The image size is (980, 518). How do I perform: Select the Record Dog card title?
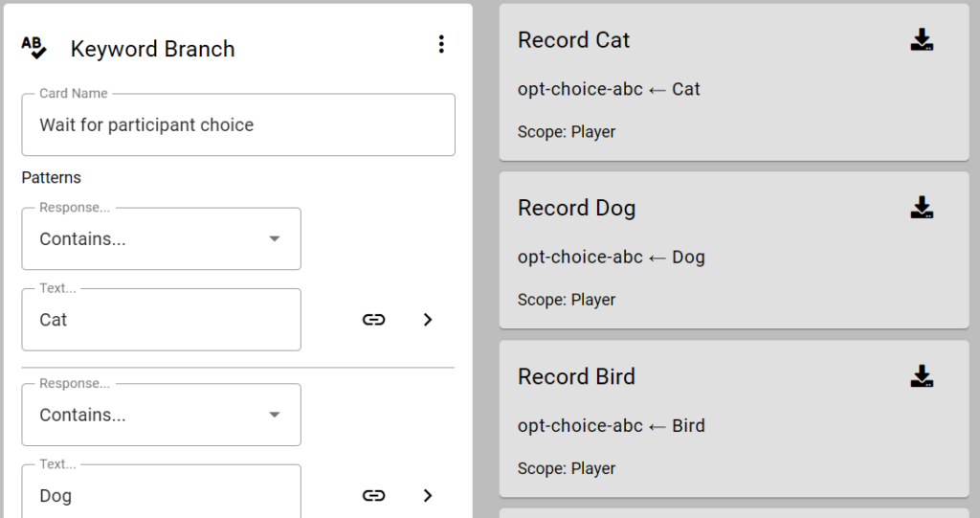[576, 208]
